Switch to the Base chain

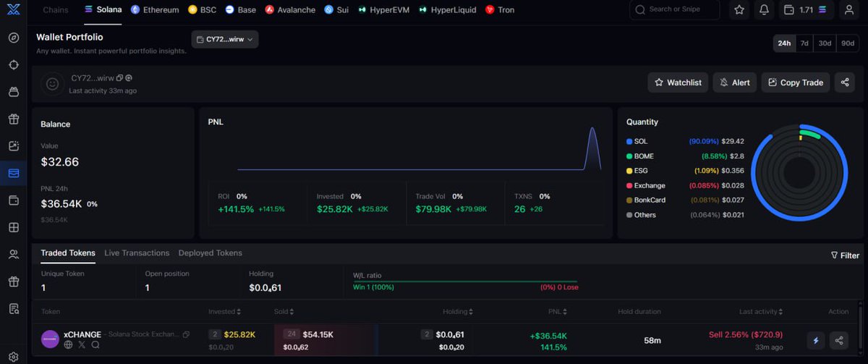point(240,10)
